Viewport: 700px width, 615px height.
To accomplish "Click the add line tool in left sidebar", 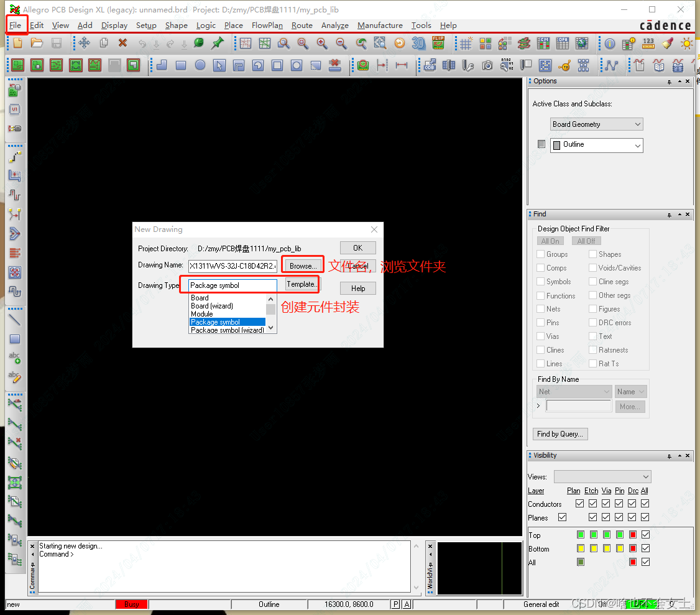I will (x=15, y=320).
